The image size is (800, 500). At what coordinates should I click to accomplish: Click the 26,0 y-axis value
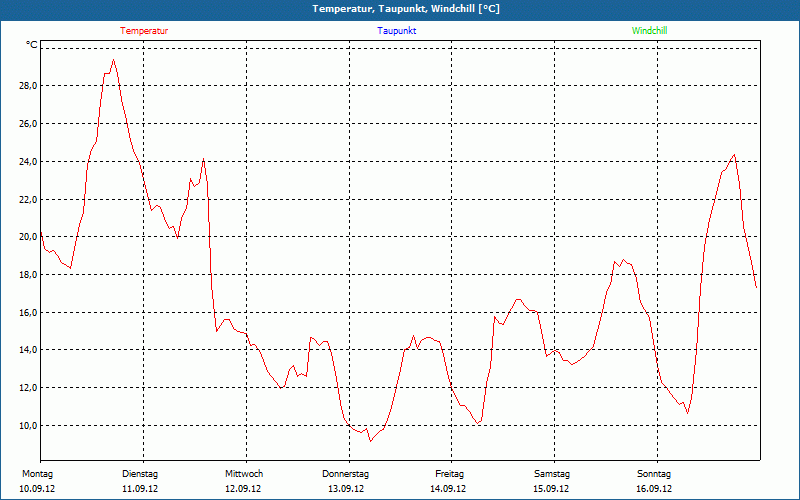(x=28, y=124)
